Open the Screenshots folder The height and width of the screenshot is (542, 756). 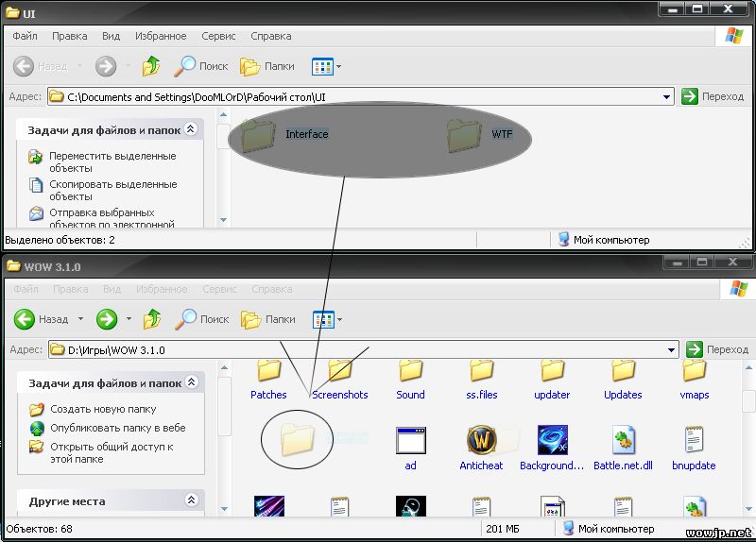pos(340,373)
